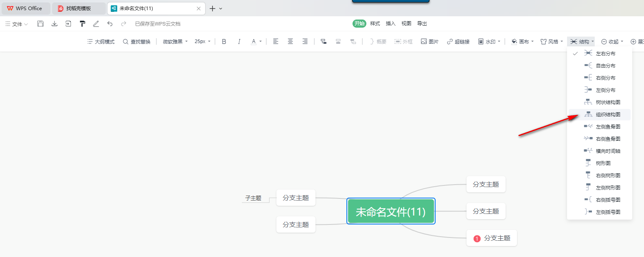Align text to the right
The width and height of the screenshot is (644, 257).
click(305, 41)
